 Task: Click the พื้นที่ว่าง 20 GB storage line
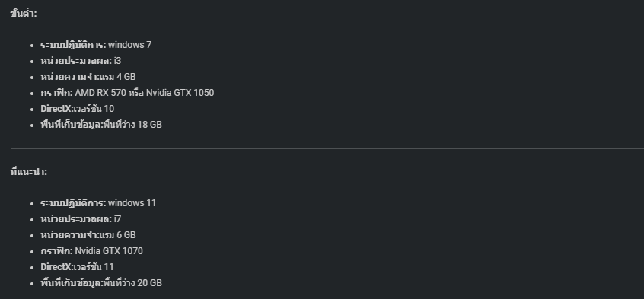pyautogui.click(x=101, y=283)
